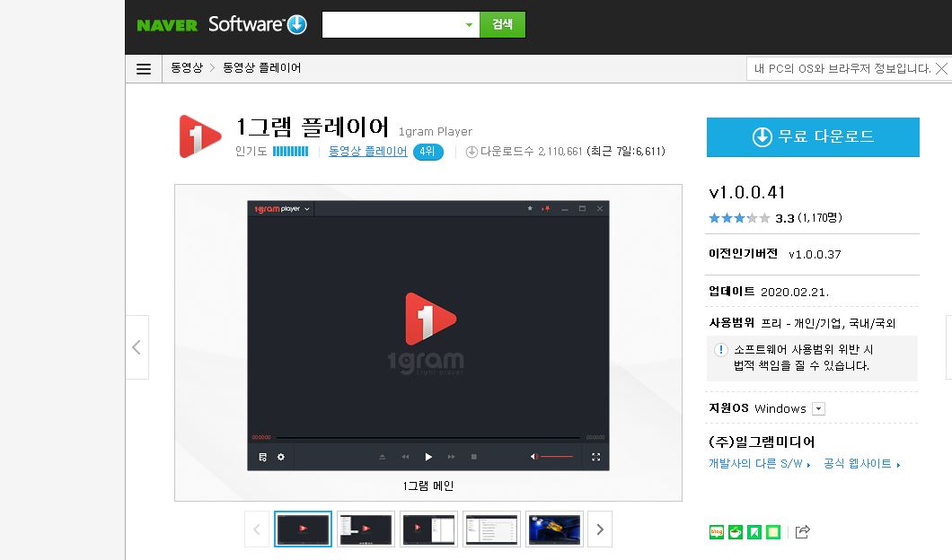Open the 동영상 플레이어 breadcrumb
This screenshot has height=560, width=952.
pos(261,68)
